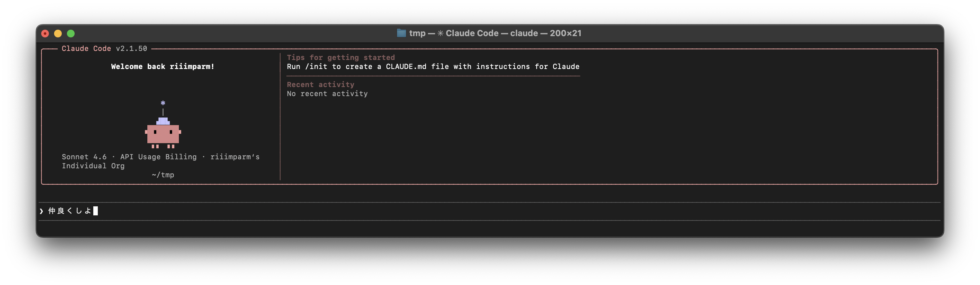Close the terminal window with the red button
Screen dimensions: 980x285
[45, 34]
